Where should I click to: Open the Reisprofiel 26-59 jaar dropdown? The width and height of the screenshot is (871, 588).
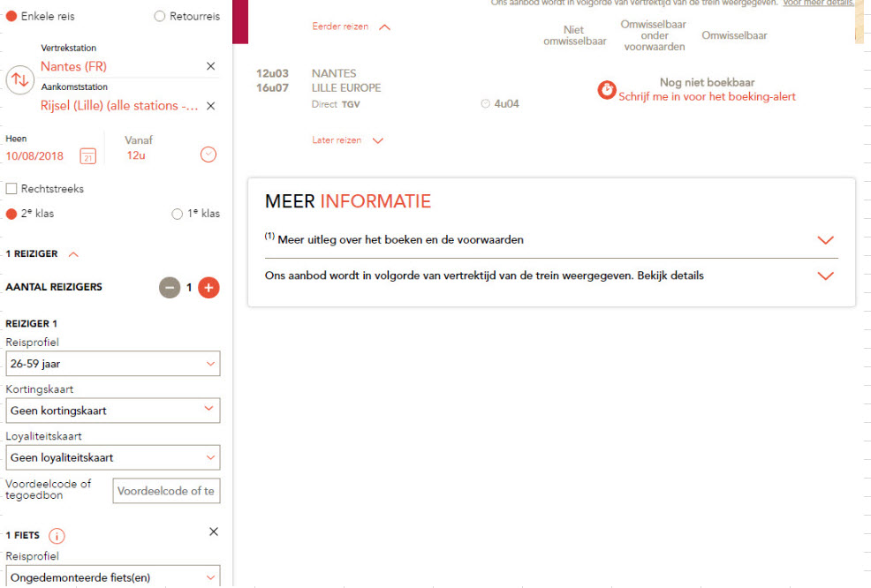112,364
